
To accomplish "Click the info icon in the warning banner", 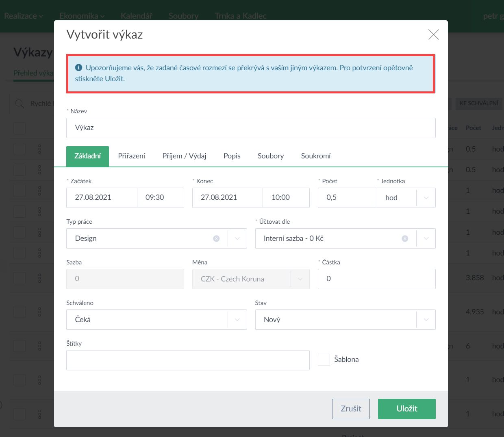I will (x=79, y=68).
